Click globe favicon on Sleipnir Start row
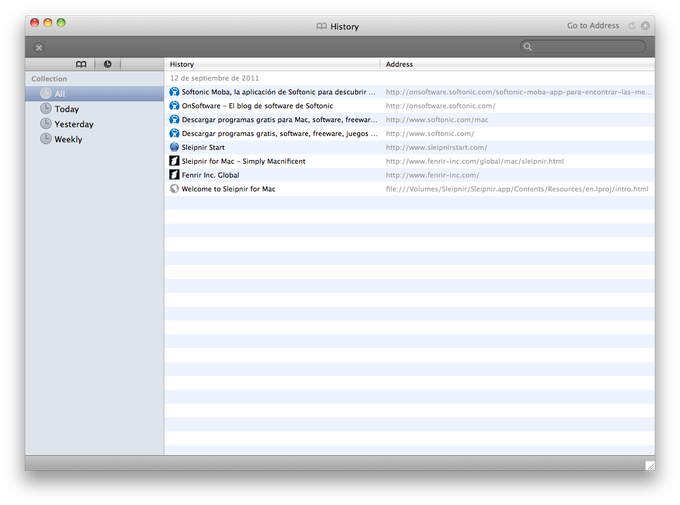The image size is (680, 505). coord(174,147)
